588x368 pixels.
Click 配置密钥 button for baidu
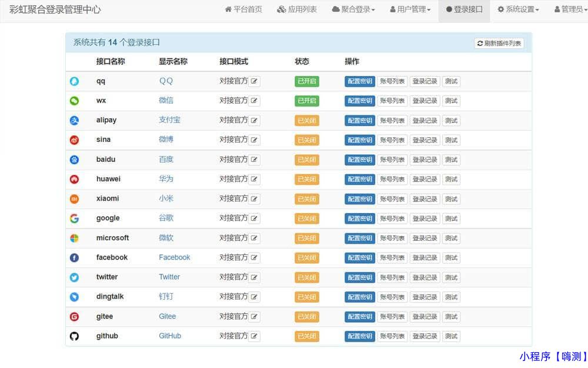coord(359,160)
